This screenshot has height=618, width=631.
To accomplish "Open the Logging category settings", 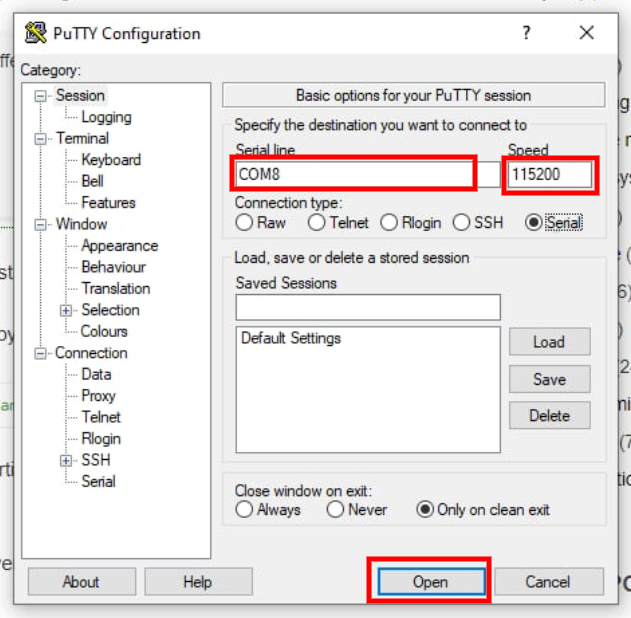I will coord(106,117).
